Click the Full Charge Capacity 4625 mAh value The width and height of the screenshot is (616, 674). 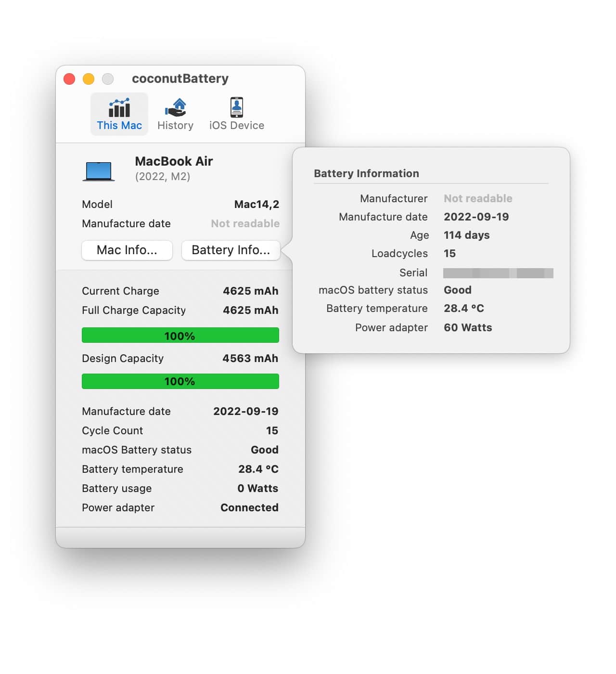pos(251,310)
